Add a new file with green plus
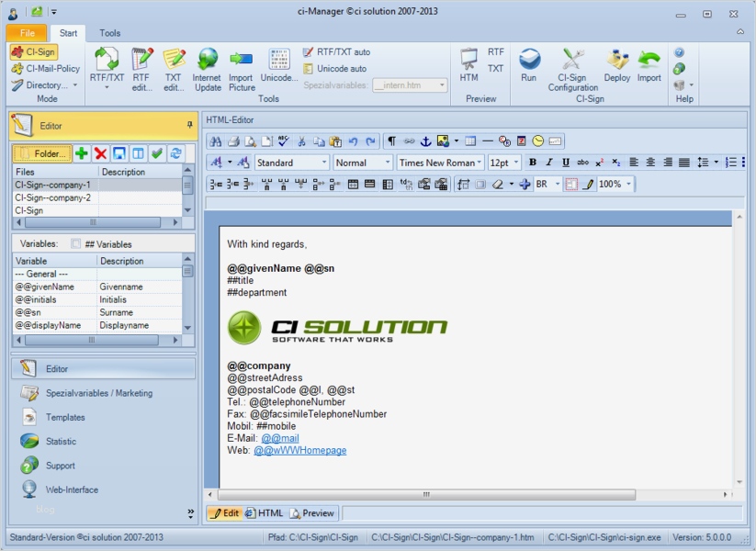 [82, 153]
